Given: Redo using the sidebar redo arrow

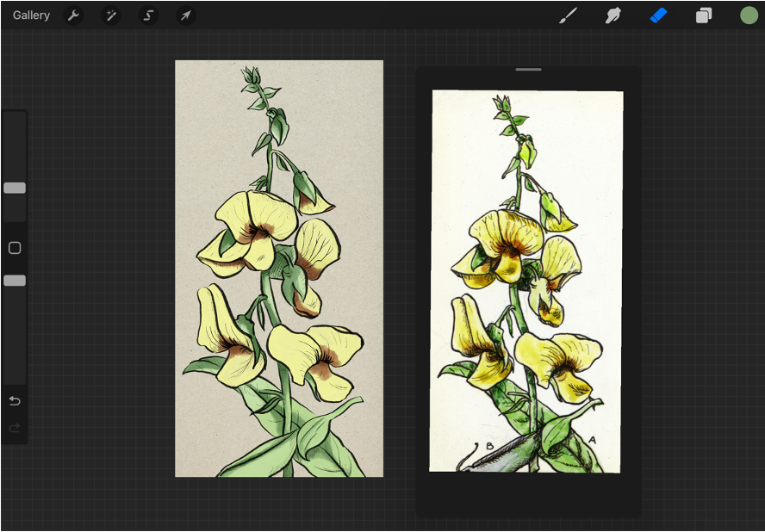Looking at the screenshot, I should (15, 428).
